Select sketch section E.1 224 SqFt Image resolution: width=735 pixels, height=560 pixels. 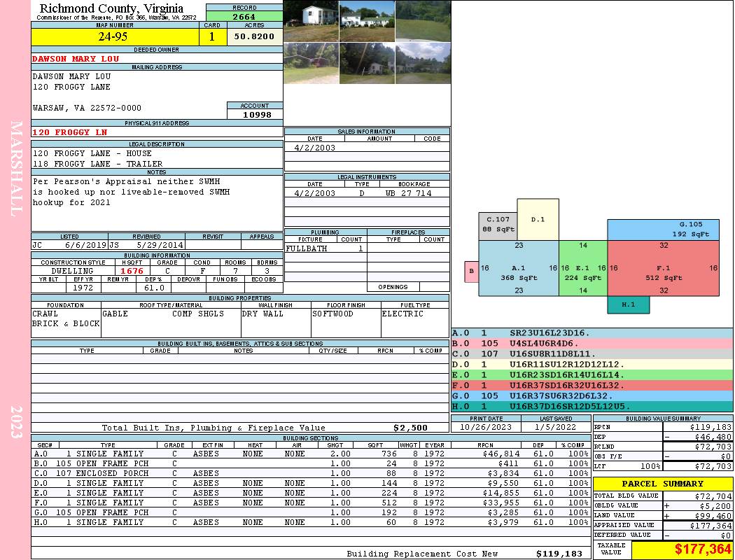[x=583, y=268]
